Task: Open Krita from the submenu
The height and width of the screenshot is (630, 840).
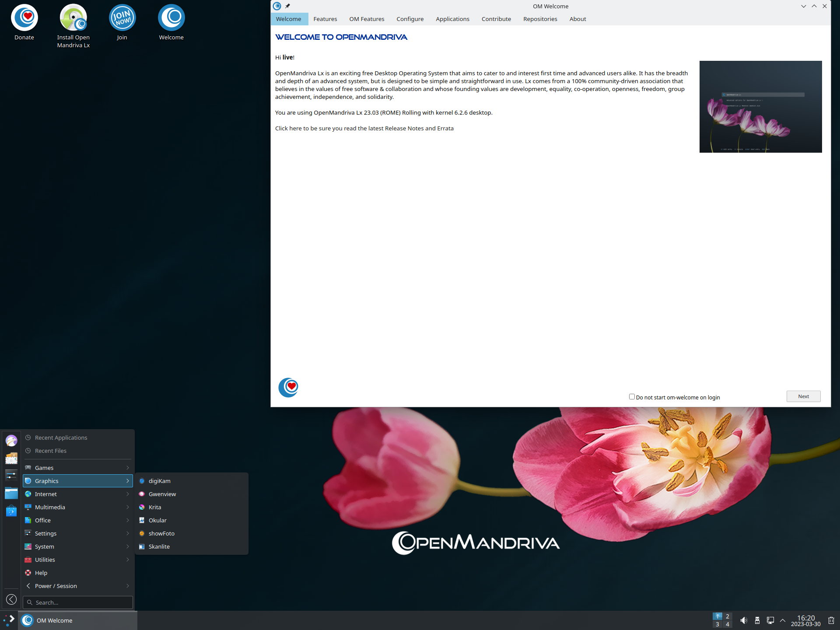Action: pos(192,507)
